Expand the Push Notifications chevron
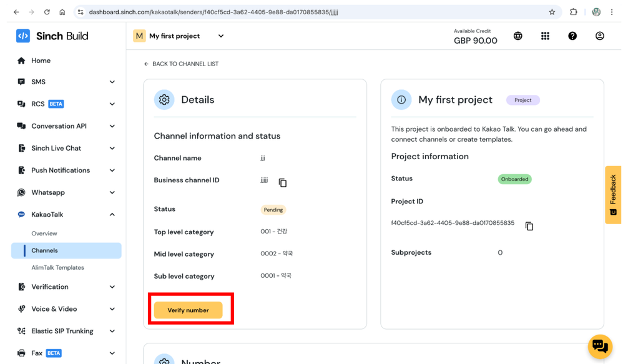The height and width of the screenshot is (364, 623). click(x=112, y=170)
